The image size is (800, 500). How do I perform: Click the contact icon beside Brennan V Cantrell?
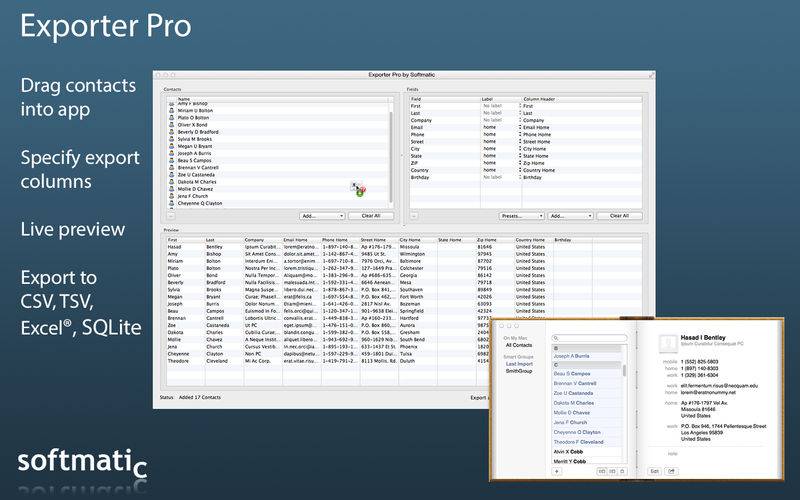171,167
